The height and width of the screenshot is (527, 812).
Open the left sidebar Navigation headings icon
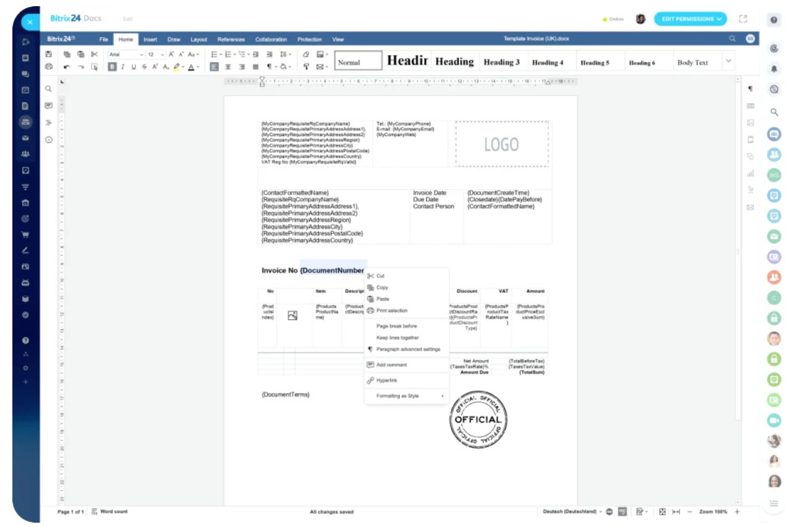tap(48, 122)
